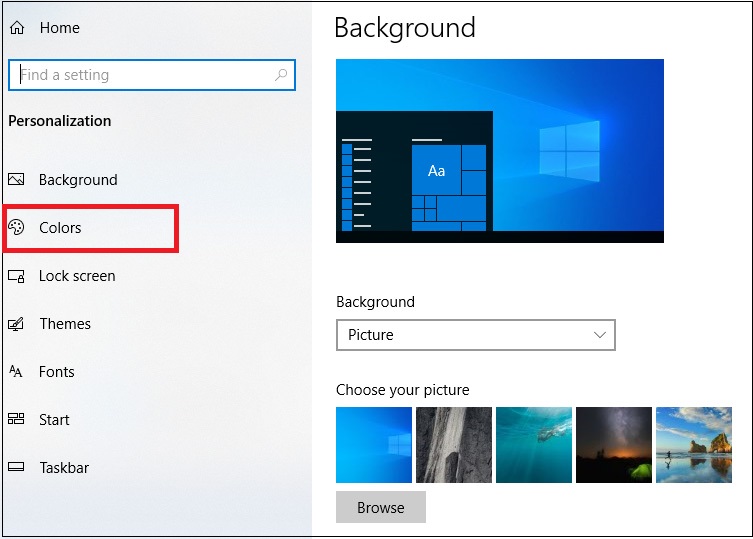This screenshot has height=539, width=753.
Task: Choose the gray rock cliff picture thumbnail
Action: point(454,445)
